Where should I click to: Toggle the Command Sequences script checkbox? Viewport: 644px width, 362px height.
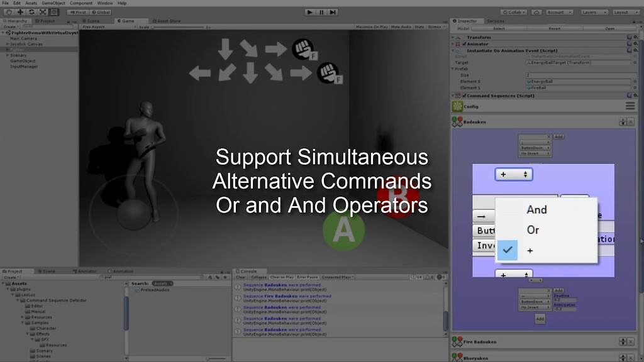[x=464, y=96]
